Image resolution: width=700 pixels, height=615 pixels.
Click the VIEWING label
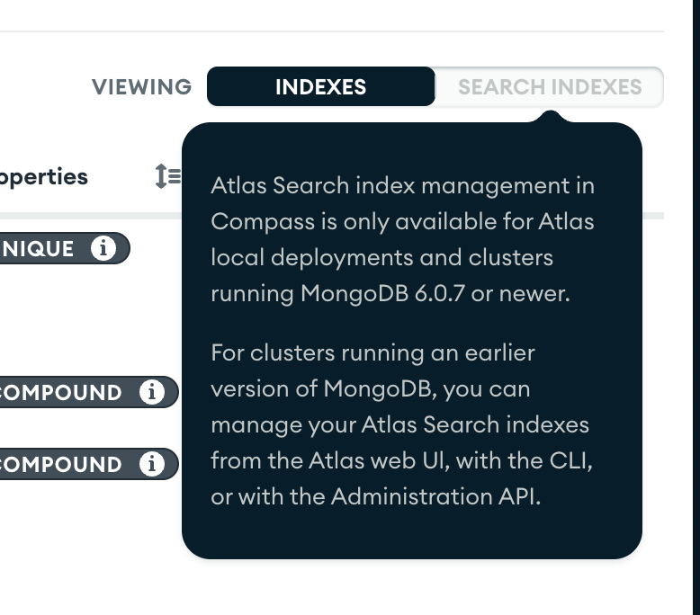[141, 87]
